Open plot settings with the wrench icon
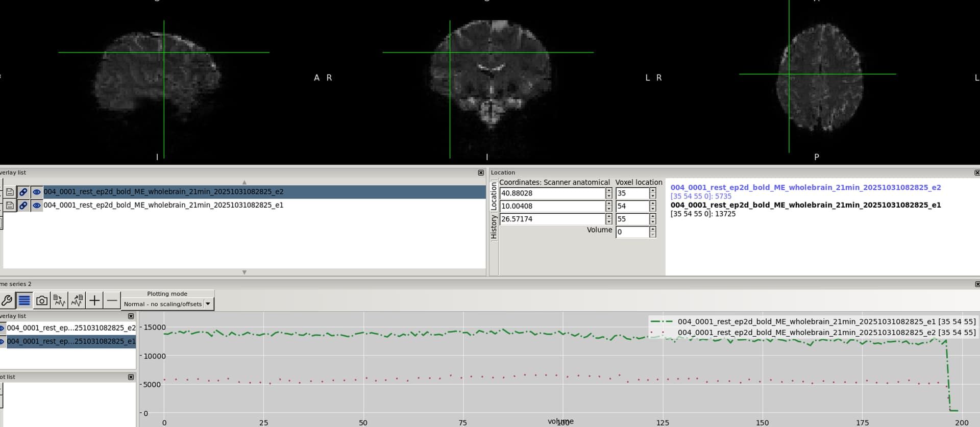 [x=7, y=300]
